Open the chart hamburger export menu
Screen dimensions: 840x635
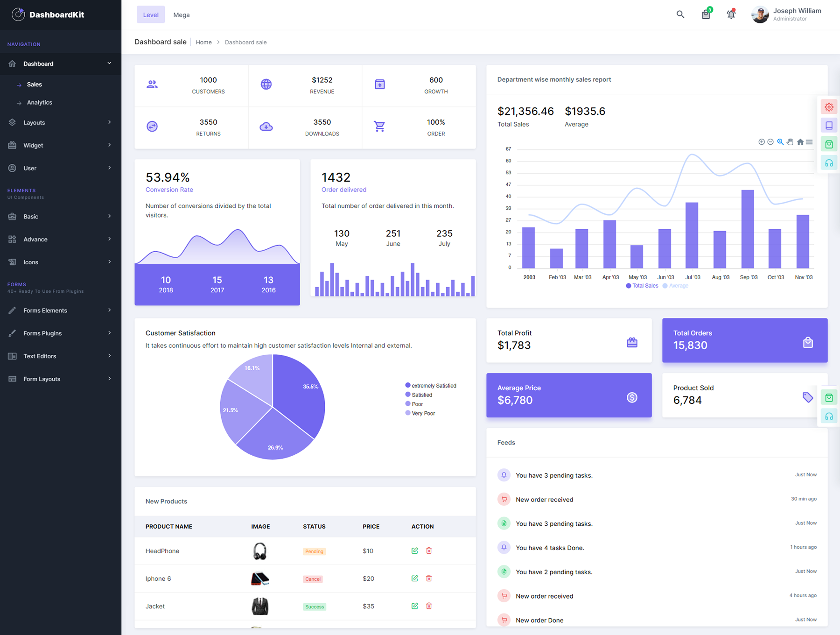click(810, 142)
